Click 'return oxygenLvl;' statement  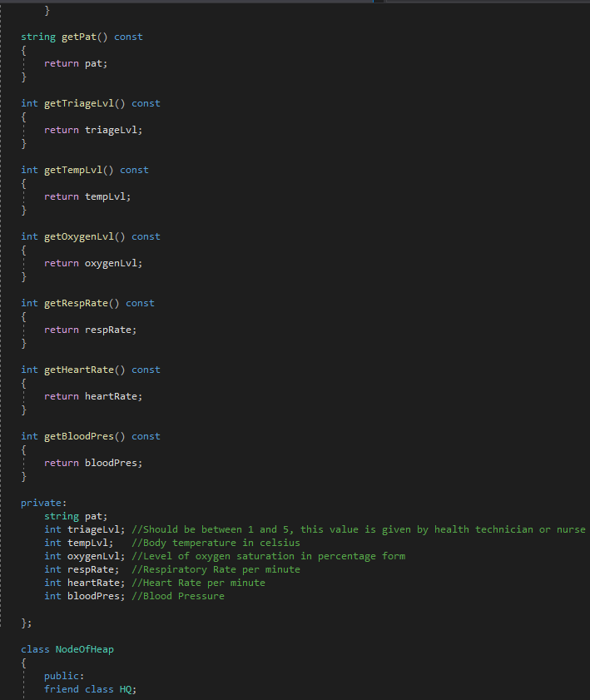(x=93, y=263)
